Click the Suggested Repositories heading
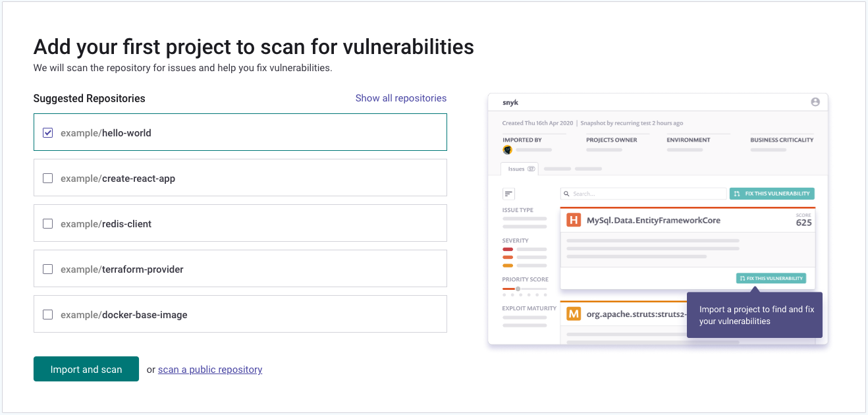868x415 pixels. coord(90,98)
